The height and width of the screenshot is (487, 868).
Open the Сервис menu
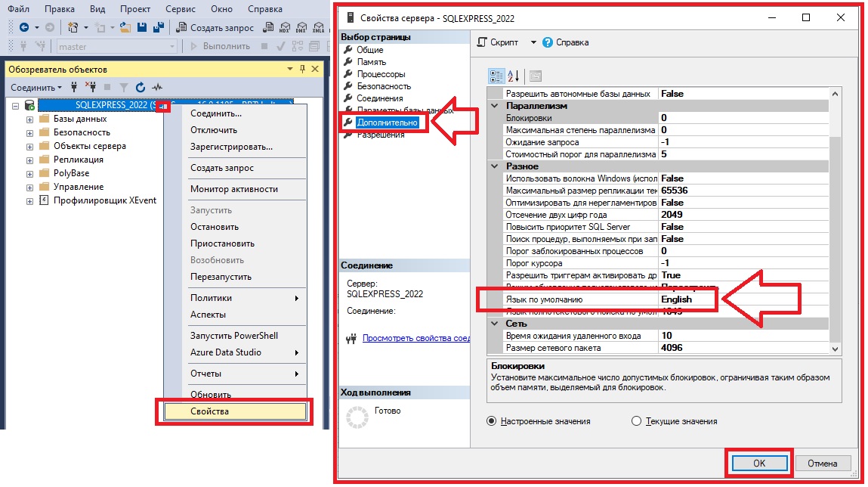(x=180, y=9)
